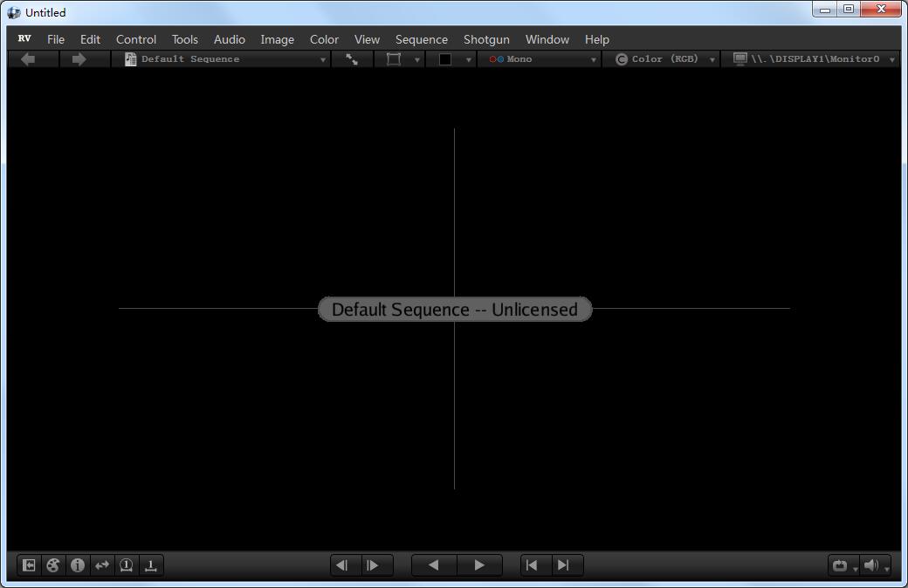Step back one frame
The width and height of the screenshot is (908, 588).
point(341,565)
